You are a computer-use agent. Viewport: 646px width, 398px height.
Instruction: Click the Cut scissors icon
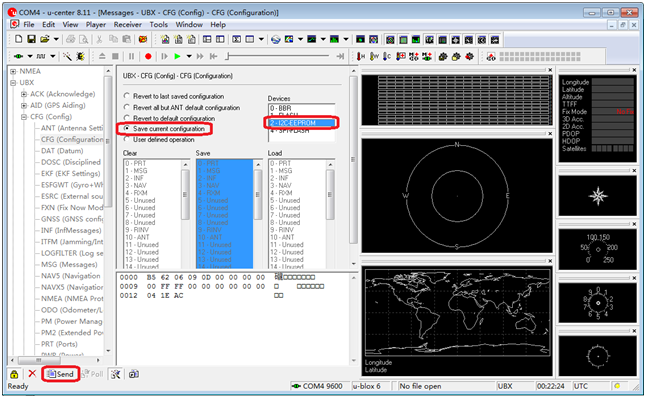pyautogui.click(x=99, y=39)
